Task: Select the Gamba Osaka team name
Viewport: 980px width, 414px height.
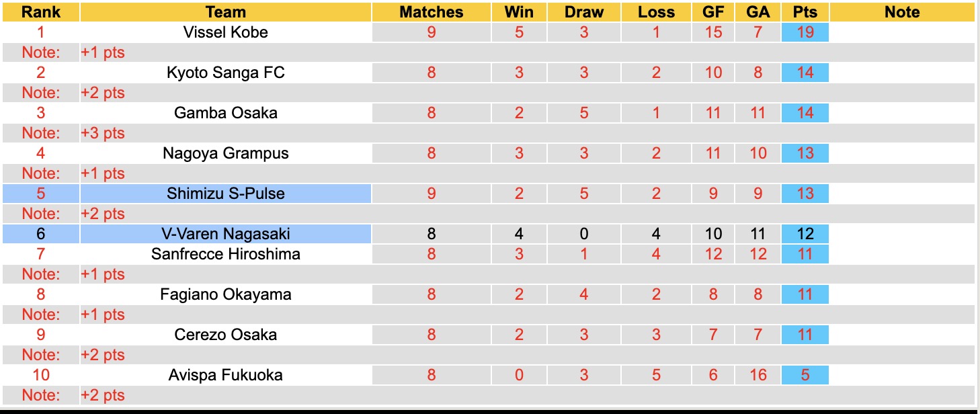Action: pyautogui.click(x=225, y=113)
